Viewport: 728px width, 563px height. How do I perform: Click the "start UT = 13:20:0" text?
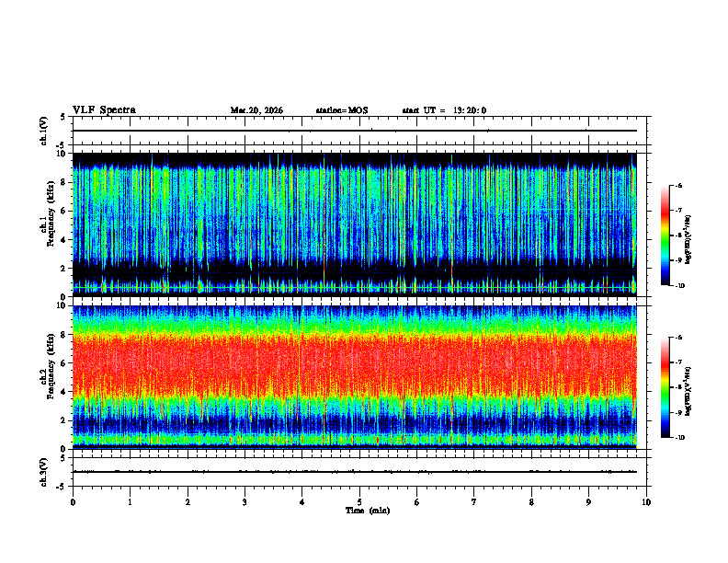444,110
